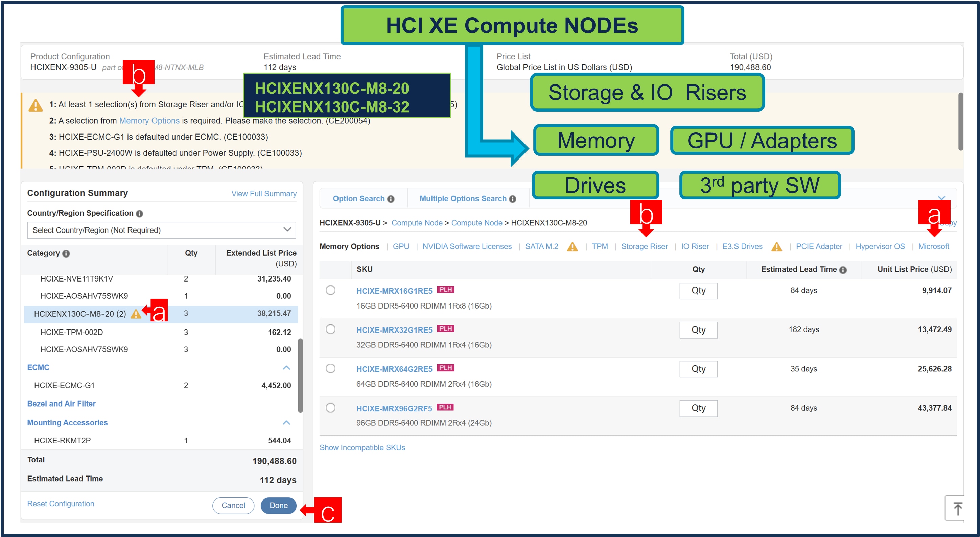Viewport: 980px width, 537px height.
Task: Open the SATA M.2 tab
Action: click(x=541, y=246)
